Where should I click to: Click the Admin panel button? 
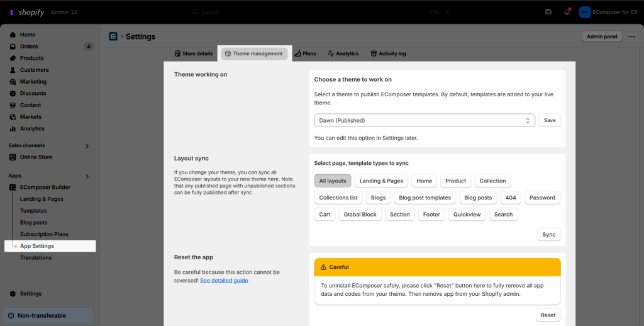pos(602,37)
